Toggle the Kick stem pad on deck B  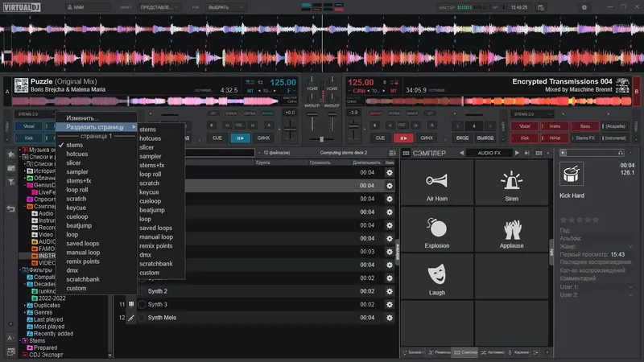525,138
